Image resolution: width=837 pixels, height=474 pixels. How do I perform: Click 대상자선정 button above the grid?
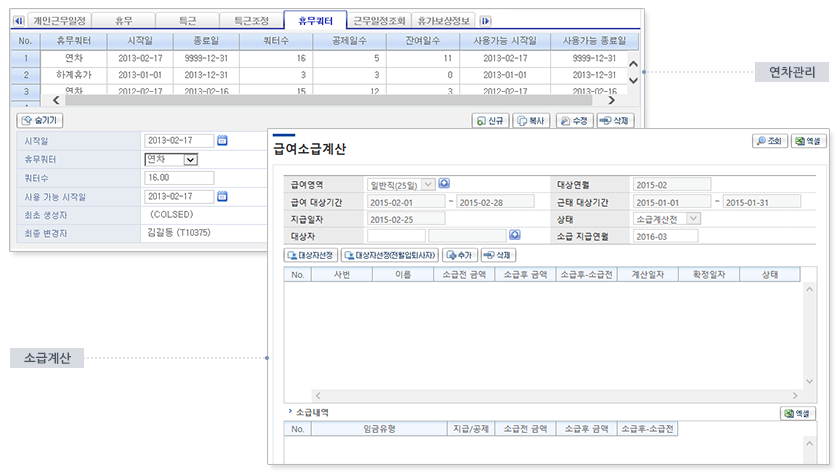pyautogui.click(x=312, y=256)
